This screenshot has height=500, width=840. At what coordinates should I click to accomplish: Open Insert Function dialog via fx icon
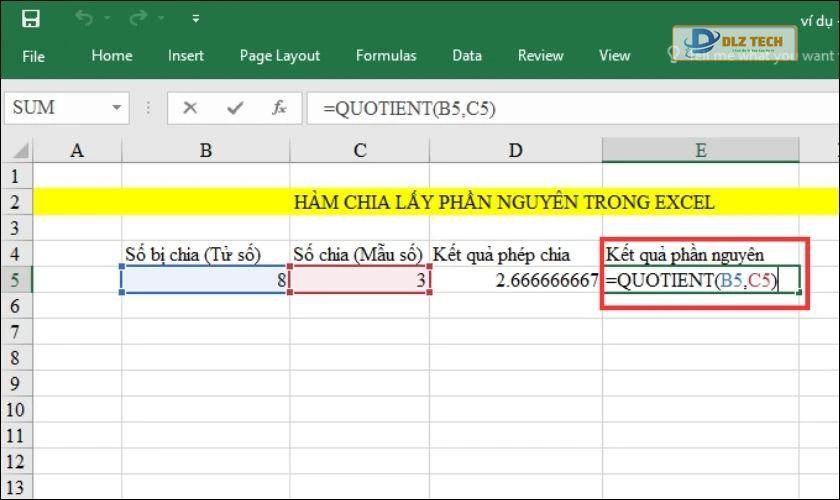coord(279,108)
